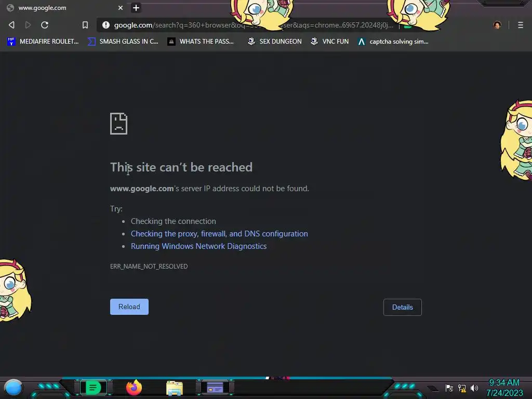Click the forward navigation arrow
This screenshot has height=399, width=532.
[28, 25]
